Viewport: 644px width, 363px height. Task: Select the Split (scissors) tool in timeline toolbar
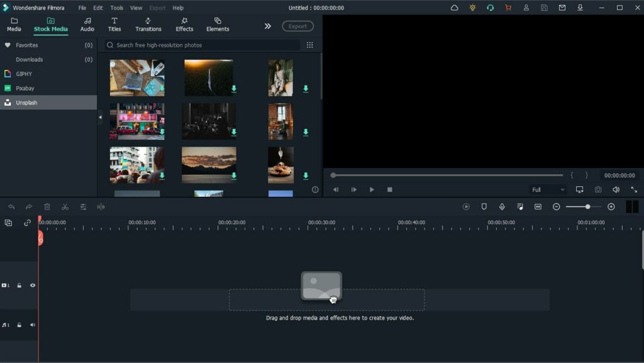65,206
